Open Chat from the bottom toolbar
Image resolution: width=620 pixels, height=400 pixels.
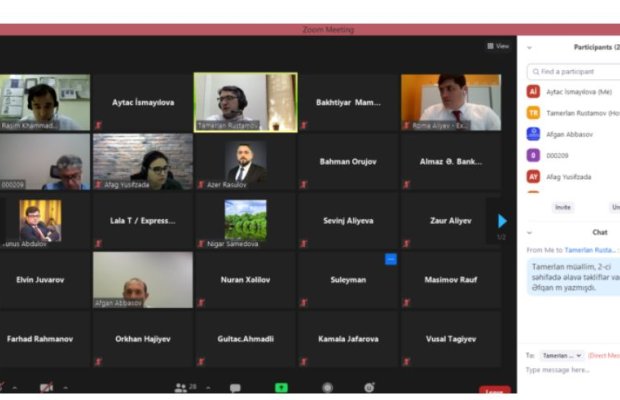[x=235, y=388]
